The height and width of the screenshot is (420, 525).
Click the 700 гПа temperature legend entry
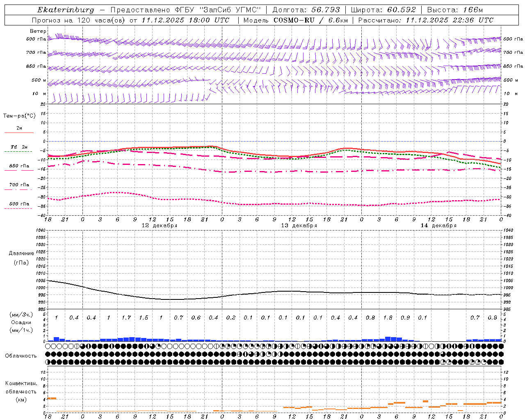[x=19, y=185]
